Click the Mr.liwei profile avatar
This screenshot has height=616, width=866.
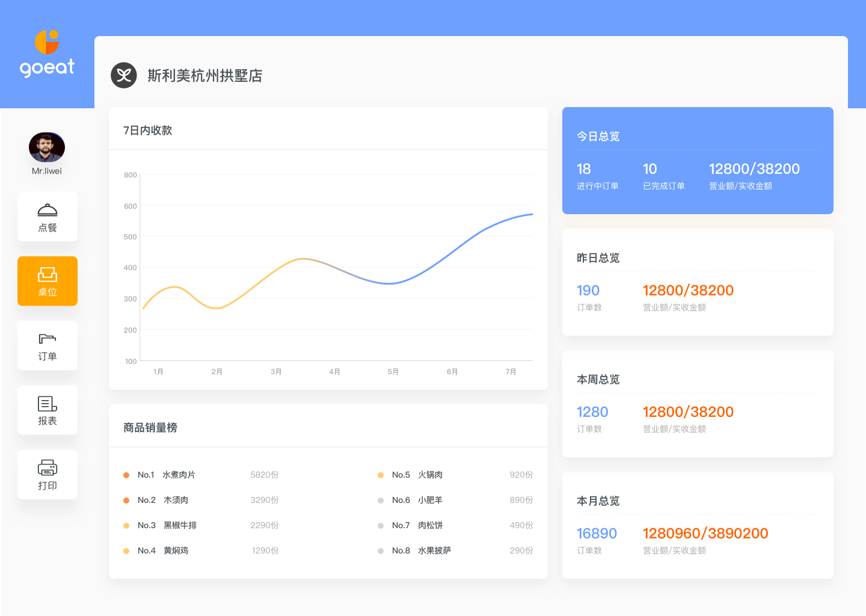point(47,147)
